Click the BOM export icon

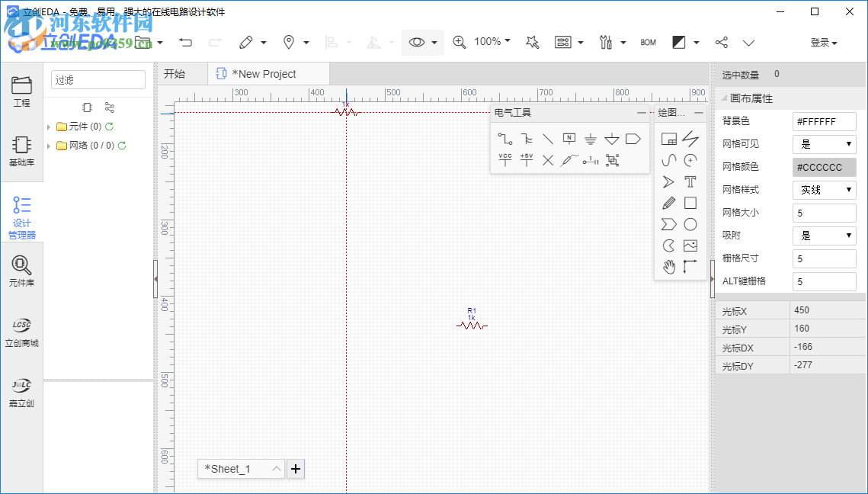click(x=648, y=43)
